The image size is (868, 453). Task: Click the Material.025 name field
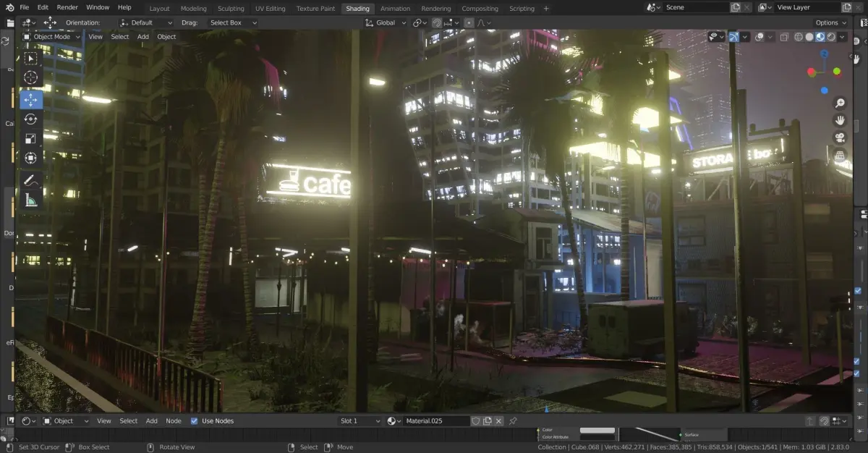[436, 420]
